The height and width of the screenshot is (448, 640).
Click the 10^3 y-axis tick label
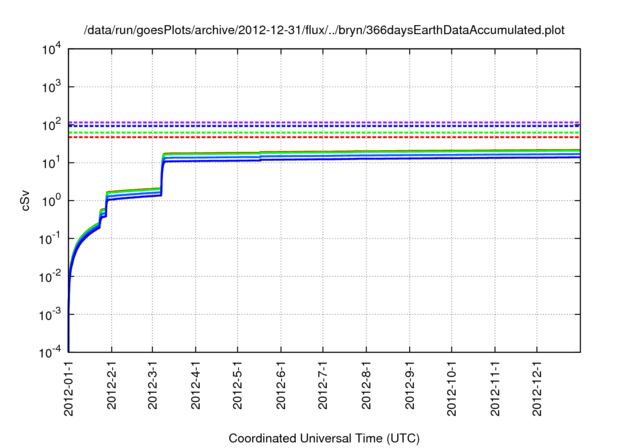[x=52, y=86]
